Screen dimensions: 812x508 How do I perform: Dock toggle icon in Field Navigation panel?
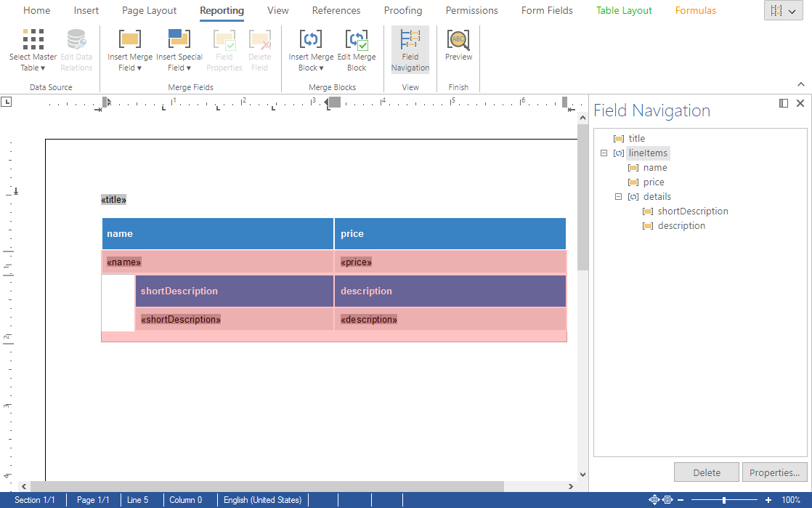[784, 103]
